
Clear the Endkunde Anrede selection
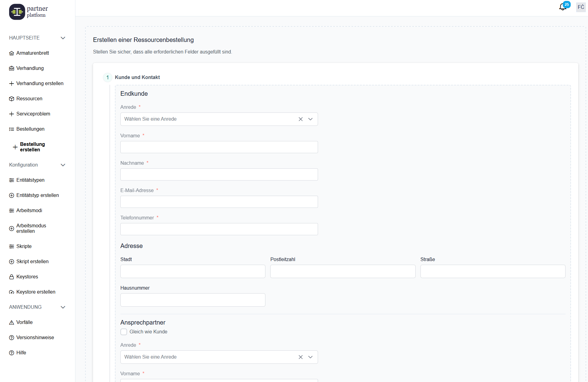300,119
